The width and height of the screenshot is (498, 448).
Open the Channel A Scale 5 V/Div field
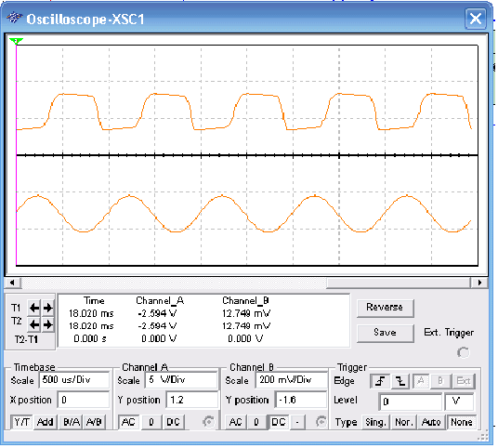click(x=181, y=380)
